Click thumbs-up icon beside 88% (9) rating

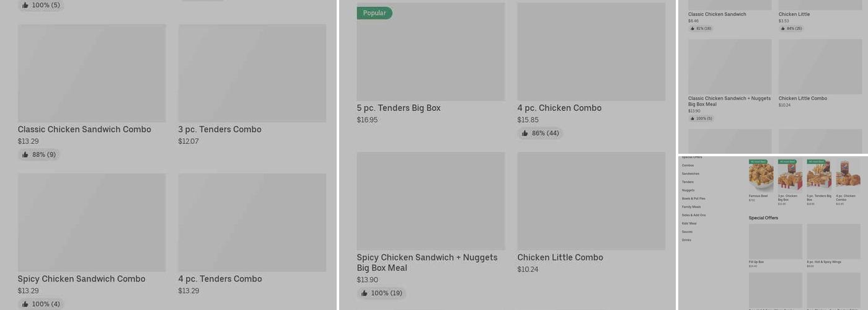(25, 155)
